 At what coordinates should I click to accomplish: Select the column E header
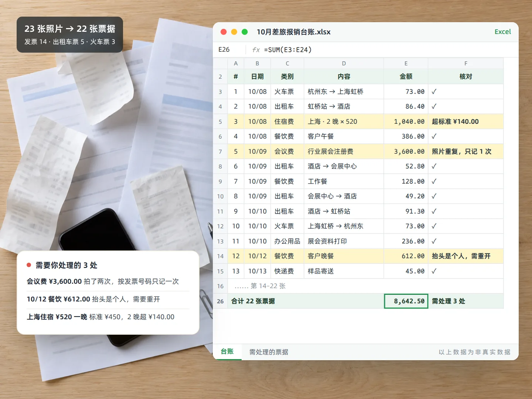coord(406,64)
